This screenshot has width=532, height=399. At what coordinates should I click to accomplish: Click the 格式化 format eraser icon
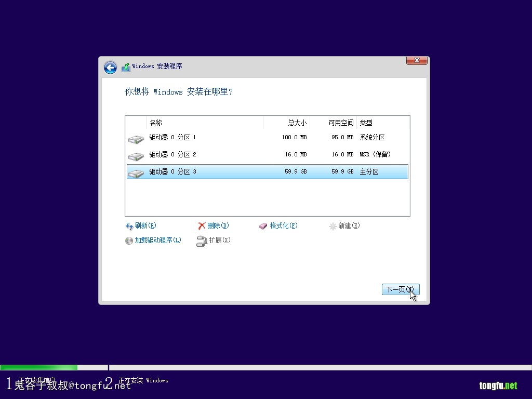click(263, 226)
